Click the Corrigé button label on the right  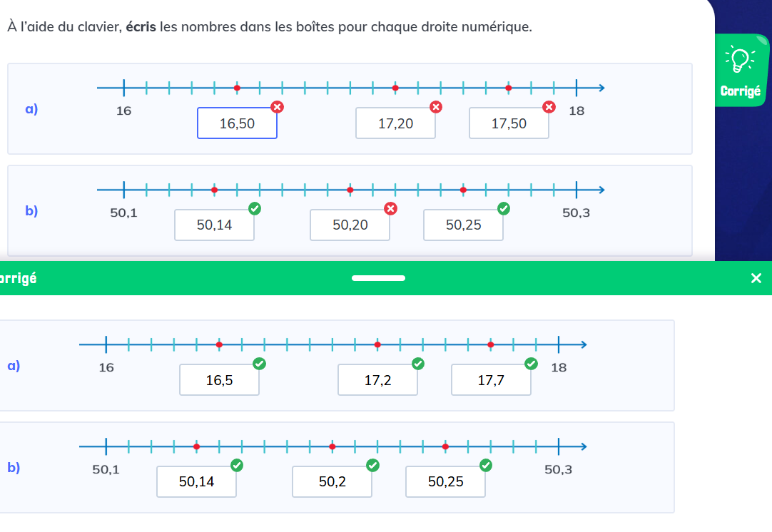pyautogui.click(x=740, y=91)
